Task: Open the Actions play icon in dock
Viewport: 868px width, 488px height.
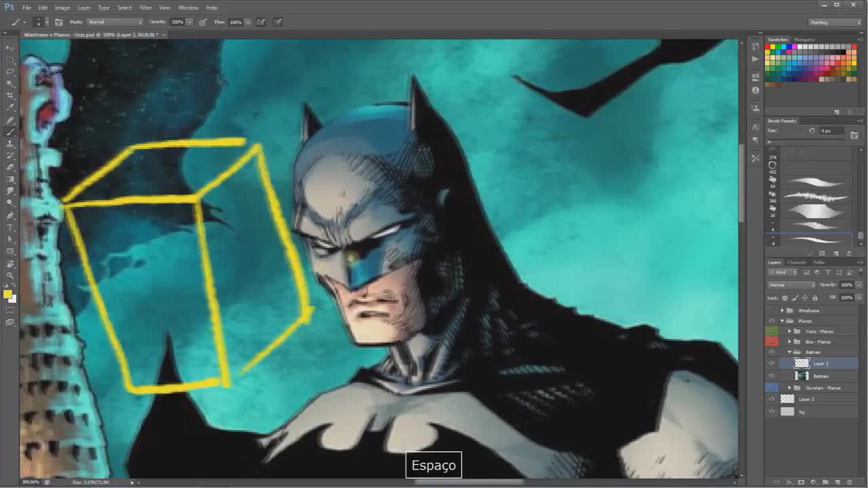Action: [x=755, y=59]
